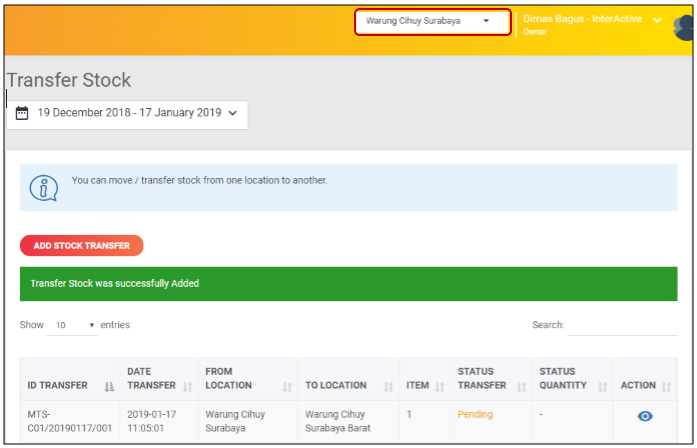
Task: Click the info speech bubble icon
Action: coord(44,187)
